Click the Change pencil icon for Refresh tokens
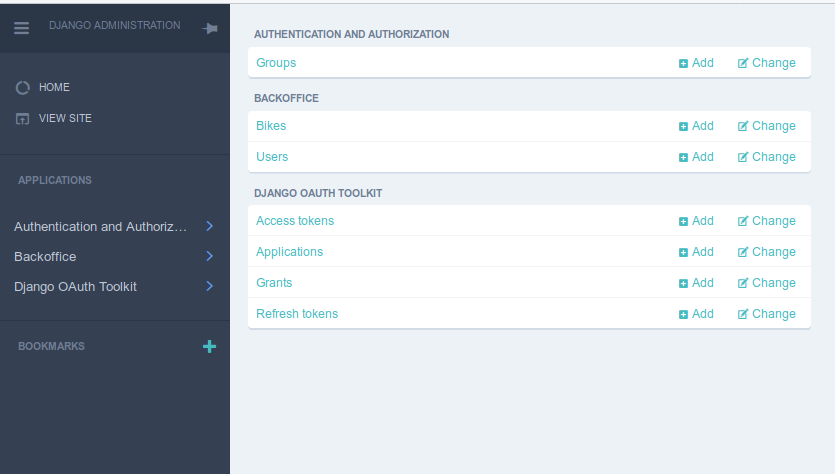The width and height of the screenshot is (835, 474). (743, 314)
